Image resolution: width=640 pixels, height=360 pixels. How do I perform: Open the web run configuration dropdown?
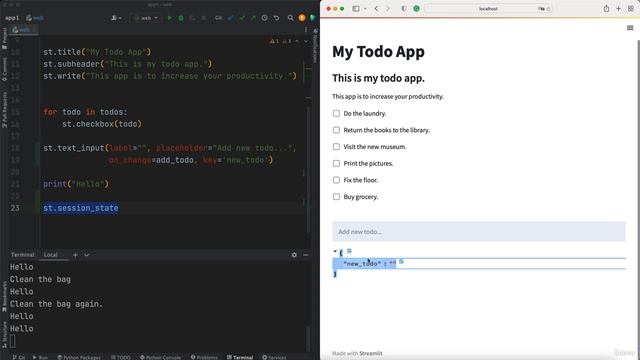point(145,18)
